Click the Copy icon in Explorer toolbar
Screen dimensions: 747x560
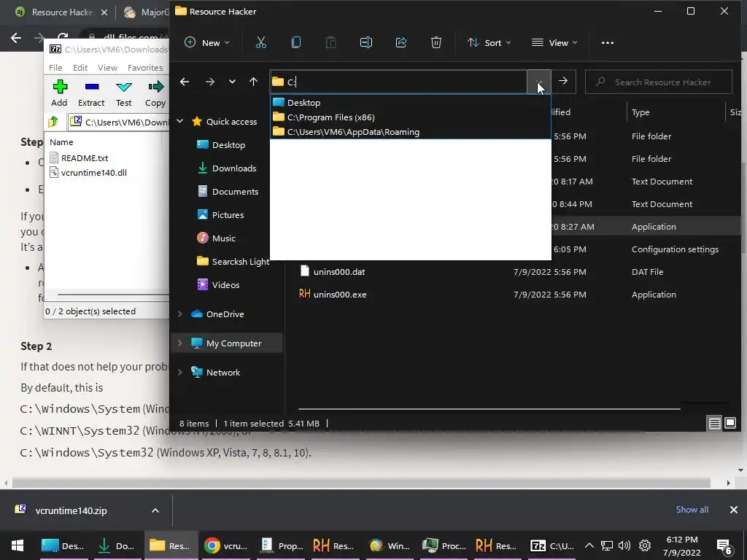[296, 42]
